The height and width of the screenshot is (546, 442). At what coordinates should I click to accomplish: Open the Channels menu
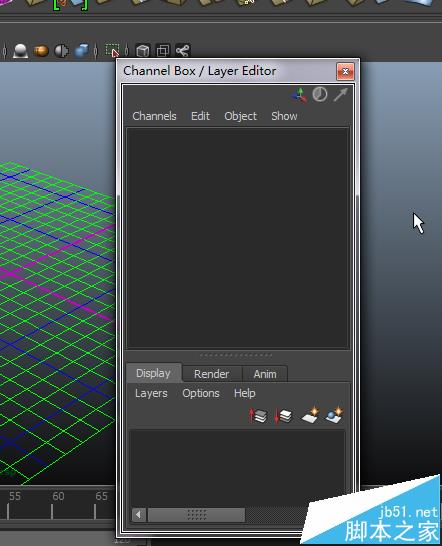click(x=154, y=116)
